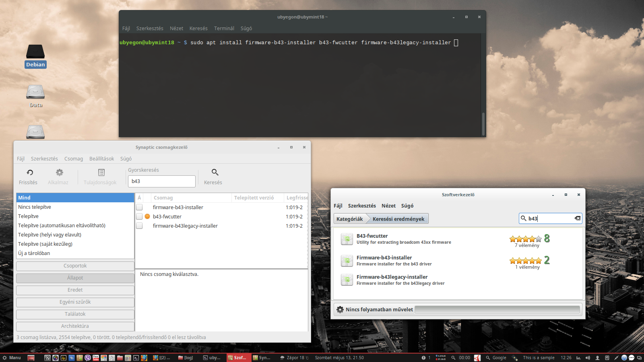Image resolution: width=644 pixels, height=362 pixels.
Task: Mark the b43-fwcutter checkbox
Action: tap(139, 216)
